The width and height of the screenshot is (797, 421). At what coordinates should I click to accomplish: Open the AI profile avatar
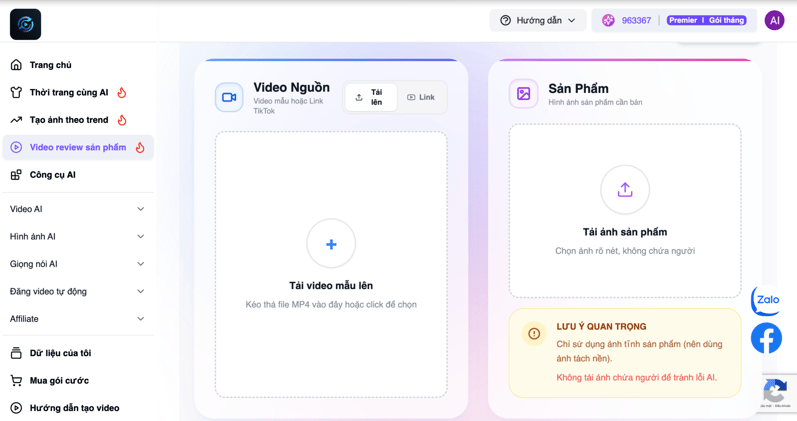[x=775, y=20]
